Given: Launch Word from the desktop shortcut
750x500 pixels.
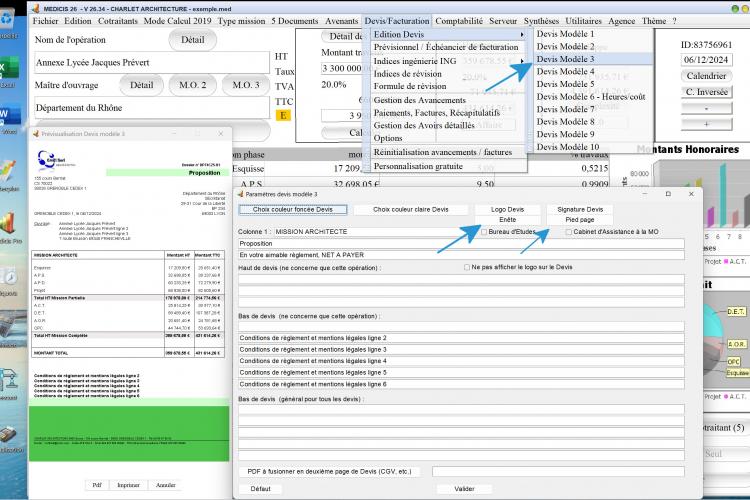Looking at the screenshot, I should (x=9, y=113).
